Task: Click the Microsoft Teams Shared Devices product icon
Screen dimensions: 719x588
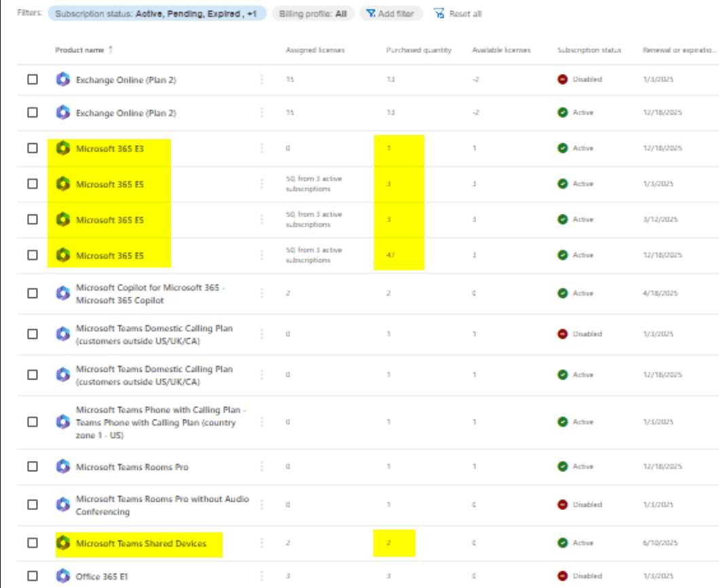Action: click(x=63, y=543)
